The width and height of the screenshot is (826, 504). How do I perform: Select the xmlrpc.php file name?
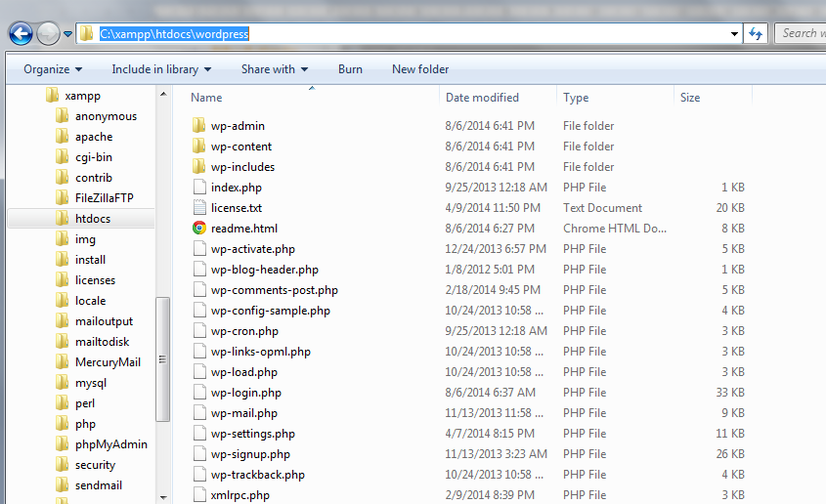pyautogui.click(x=240, y=495)
